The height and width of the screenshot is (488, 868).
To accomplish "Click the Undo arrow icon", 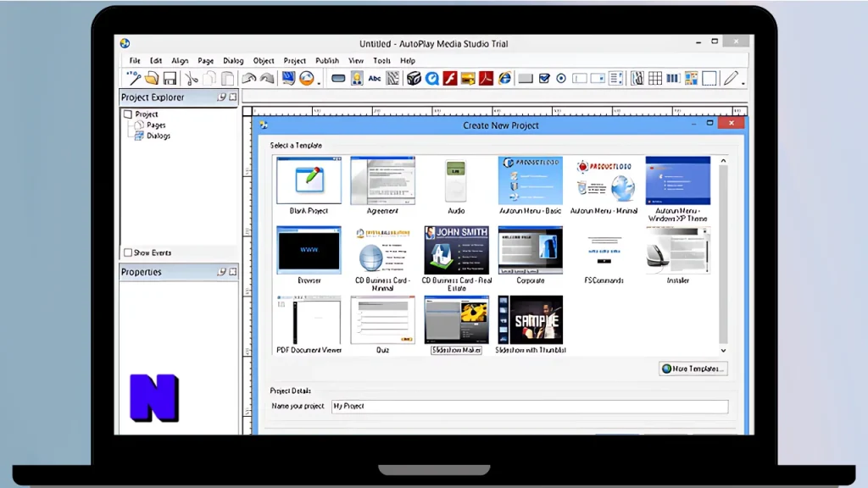I will [x=248, y=78].
